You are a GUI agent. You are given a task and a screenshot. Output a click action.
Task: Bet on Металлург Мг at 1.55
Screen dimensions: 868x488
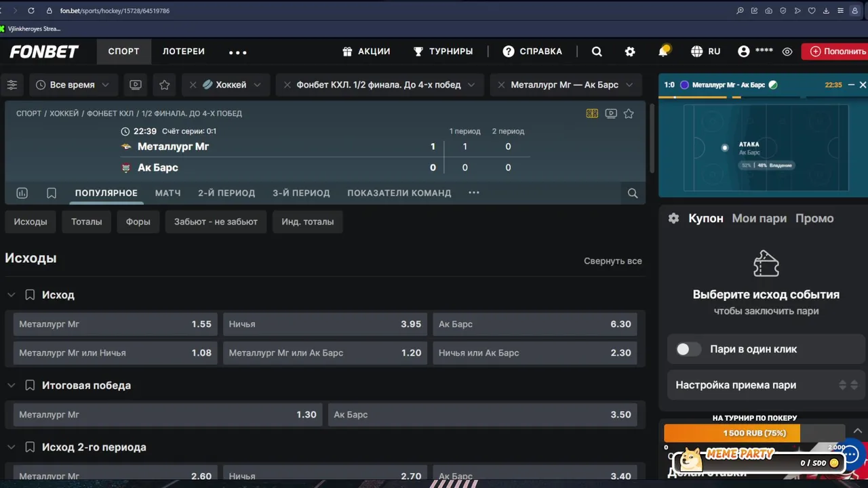(x=115, y=324)
